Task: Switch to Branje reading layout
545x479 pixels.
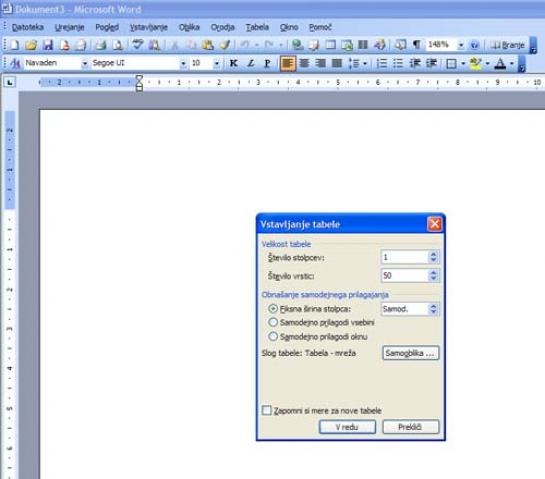Action: (508, 45)
